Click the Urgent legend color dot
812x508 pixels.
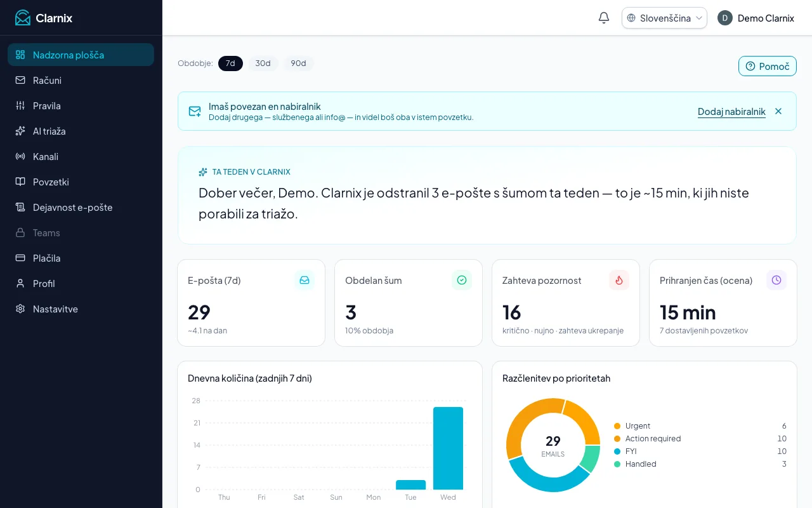[x=617, y=426]
